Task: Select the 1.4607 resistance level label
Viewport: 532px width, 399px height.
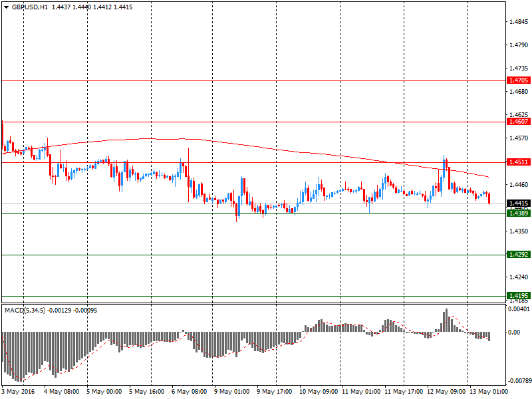Action: tap(519, 122)
